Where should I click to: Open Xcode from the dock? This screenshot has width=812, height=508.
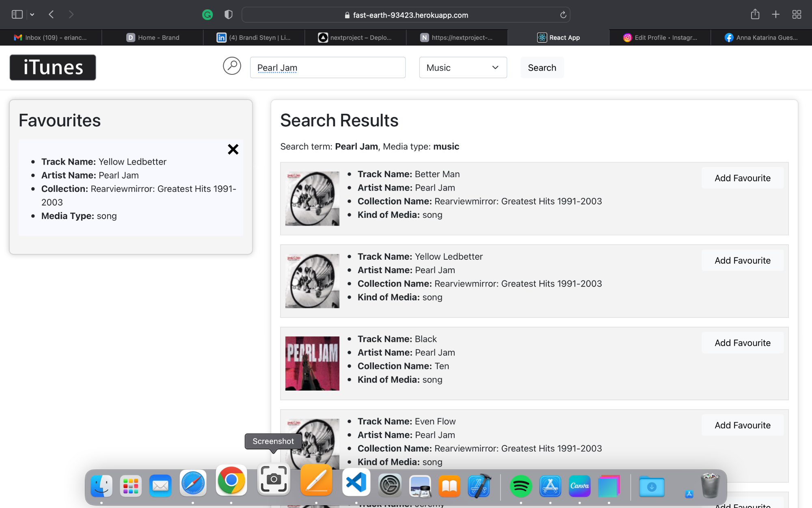click(479, 485)
